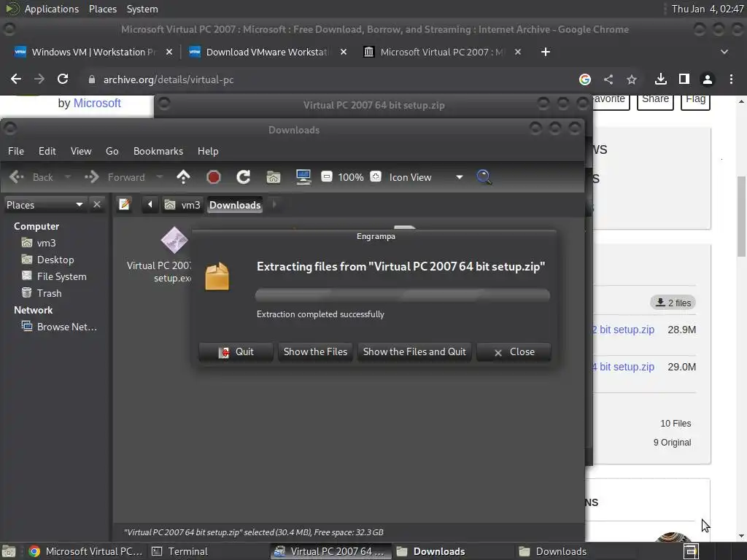The height and width of the screenshot is (560, 747).
Task: Open the Icon View mode dropdown
Action: click(426, 177)
